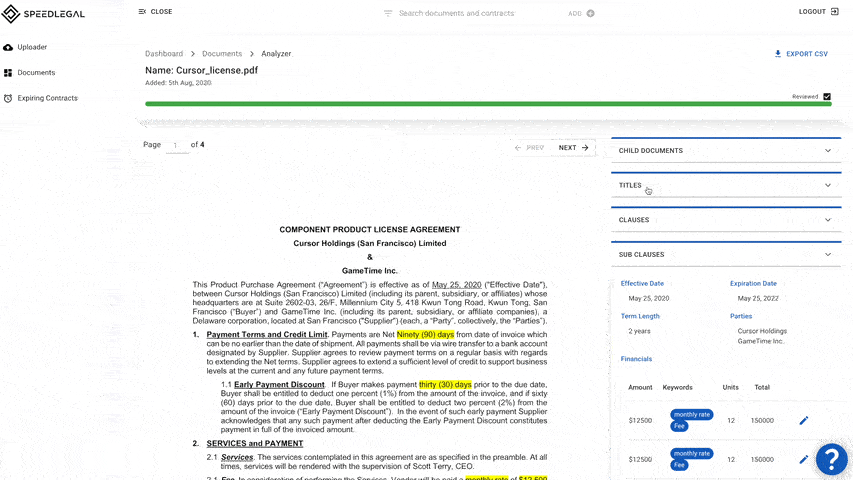This screenshot has height=480, width=853.
Task: Click the '2 years' term length value
Action: pos(639,331)
